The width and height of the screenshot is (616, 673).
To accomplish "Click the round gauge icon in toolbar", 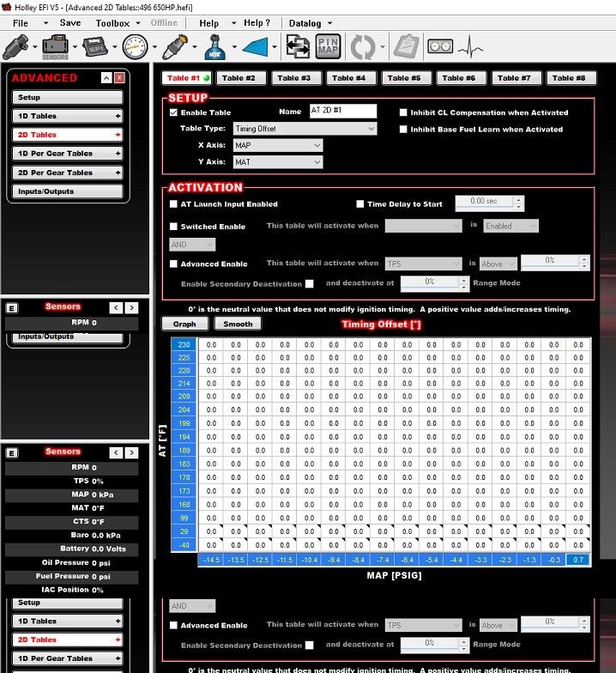I will [x=135, y=45].
